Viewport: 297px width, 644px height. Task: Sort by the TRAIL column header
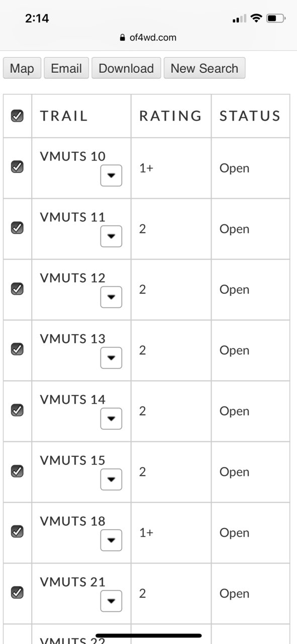click(64, 116)
